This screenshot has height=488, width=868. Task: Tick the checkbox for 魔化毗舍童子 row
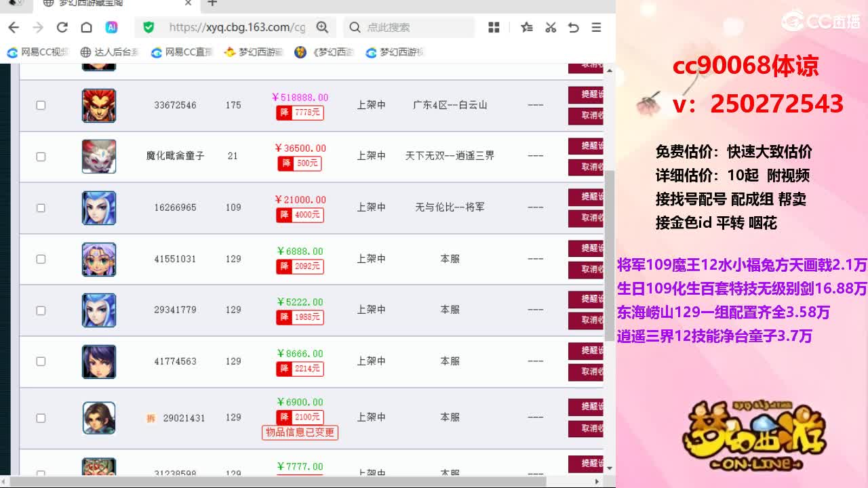[x=41, y=157]
